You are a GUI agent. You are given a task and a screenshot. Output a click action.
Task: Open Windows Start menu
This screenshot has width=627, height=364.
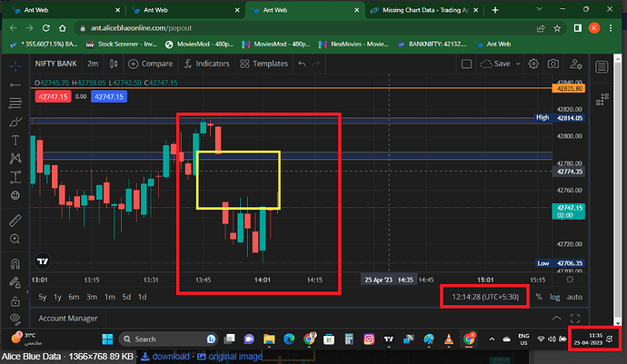point(107,339)
